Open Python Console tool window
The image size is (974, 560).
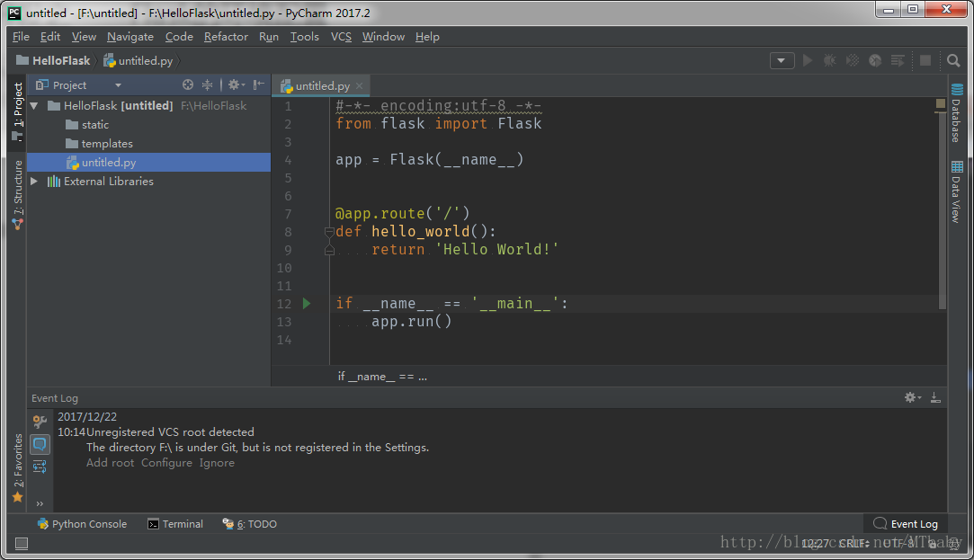pos(82,524)
